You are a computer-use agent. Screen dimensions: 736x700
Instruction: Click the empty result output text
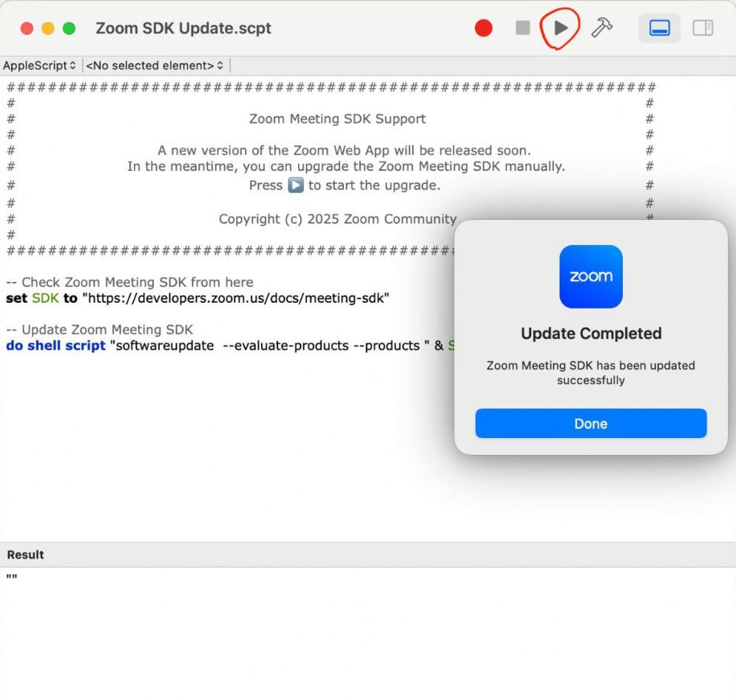tap(12, 577)
